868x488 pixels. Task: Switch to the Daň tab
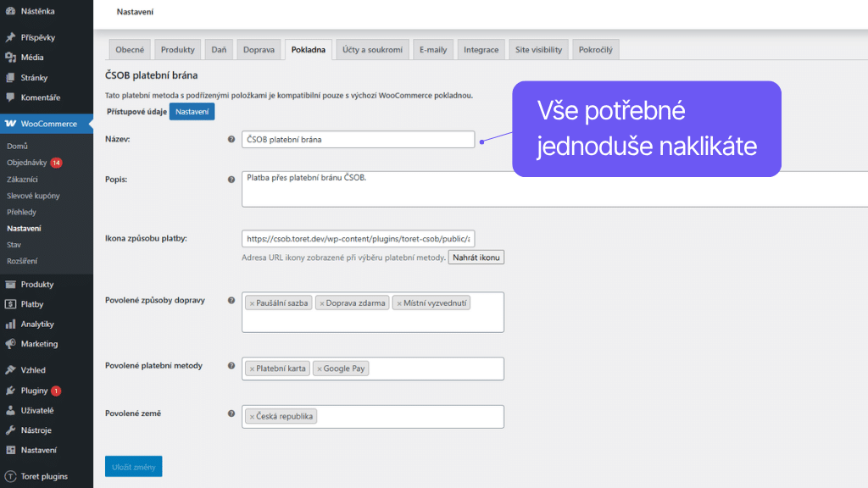click(x=219, y=49)
